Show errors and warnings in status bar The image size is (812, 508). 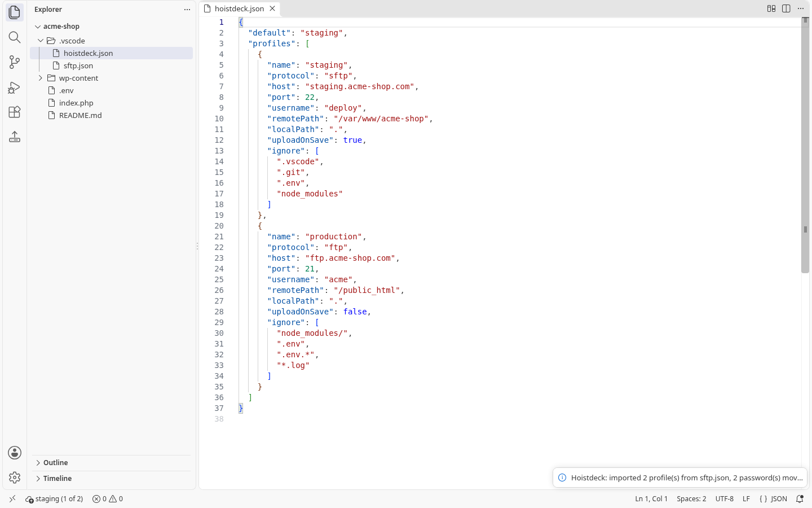click(x=108, y=499)
